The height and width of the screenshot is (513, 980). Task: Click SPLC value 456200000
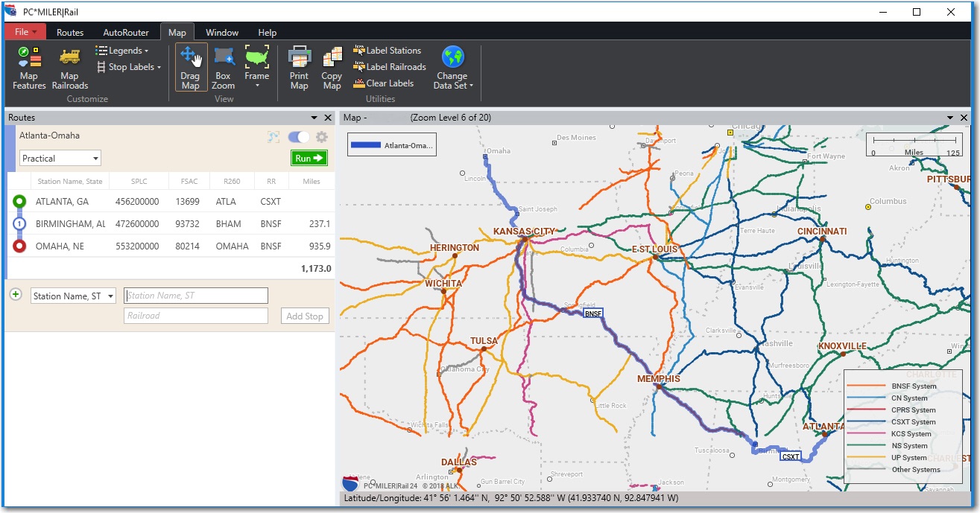click(137, 201)
